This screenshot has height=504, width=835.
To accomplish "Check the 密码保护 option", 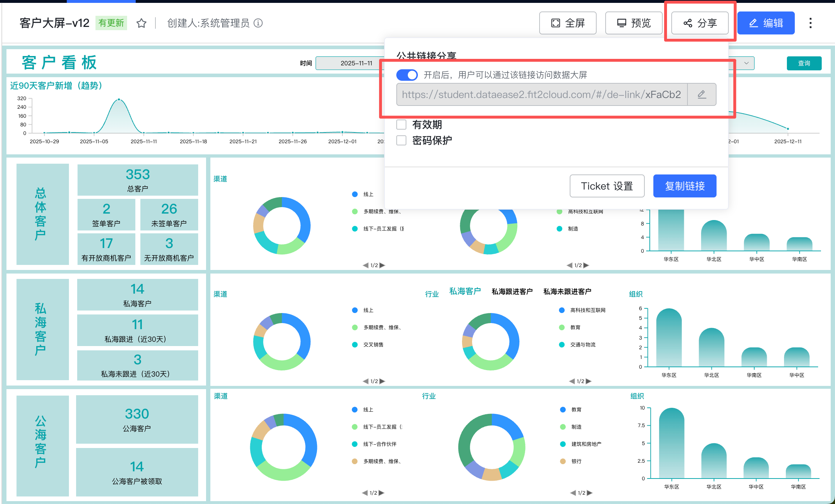I will (401, 140).
